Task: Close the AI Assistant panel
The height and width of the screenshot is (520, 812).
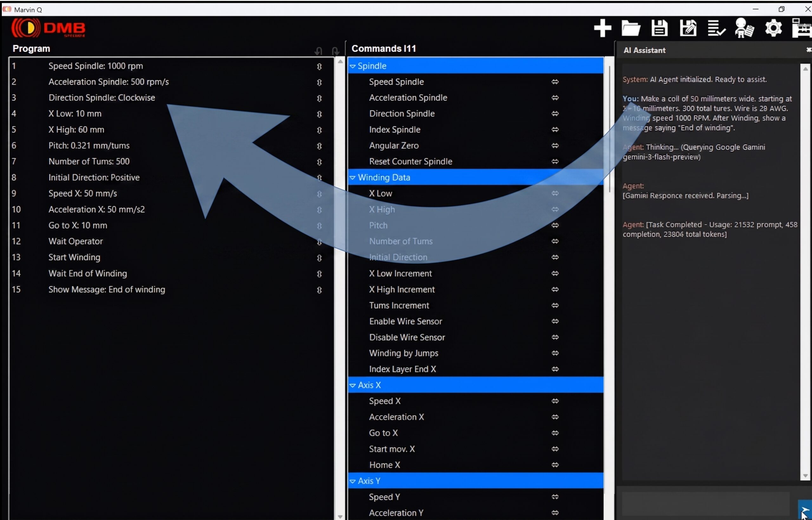Action: [808, 50]
